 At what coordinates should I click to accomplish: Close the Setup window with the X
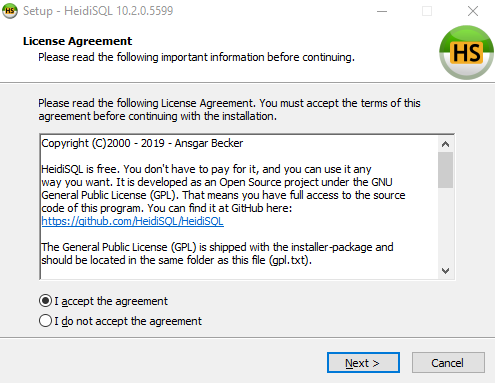click(473, 11)
